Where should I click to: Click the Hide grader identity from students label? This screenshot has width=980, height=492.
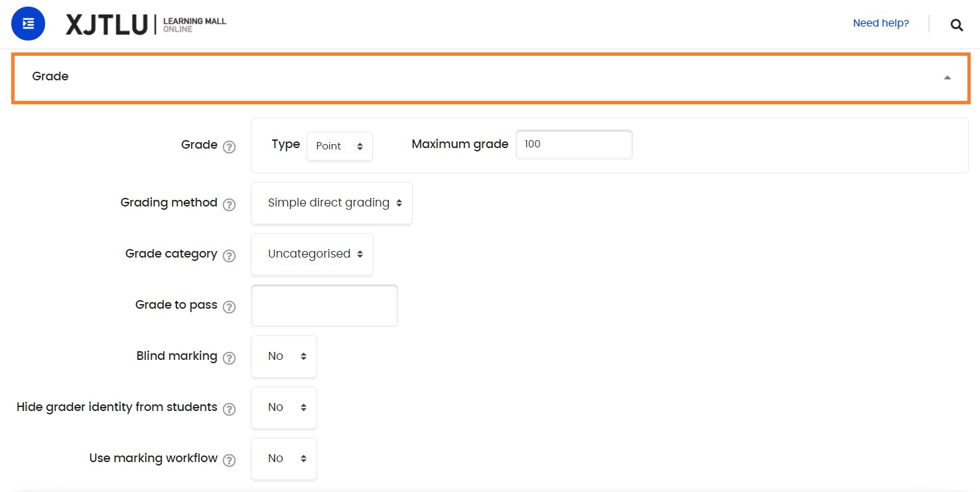pyautogui.click(x=117, y=407)
